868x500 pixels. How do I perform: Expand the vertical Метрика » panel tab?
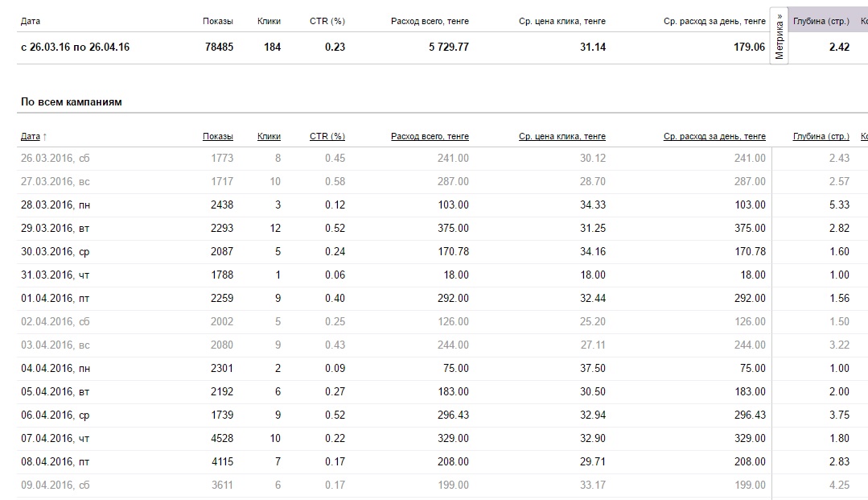[779, 36]
